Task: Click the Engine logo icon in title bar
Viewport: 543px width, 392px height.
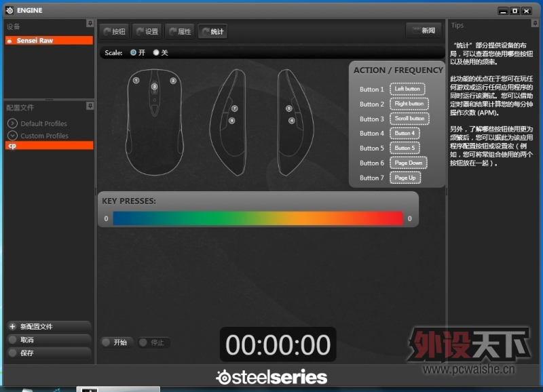Action: pyautogui.click(x=10, y=10)
